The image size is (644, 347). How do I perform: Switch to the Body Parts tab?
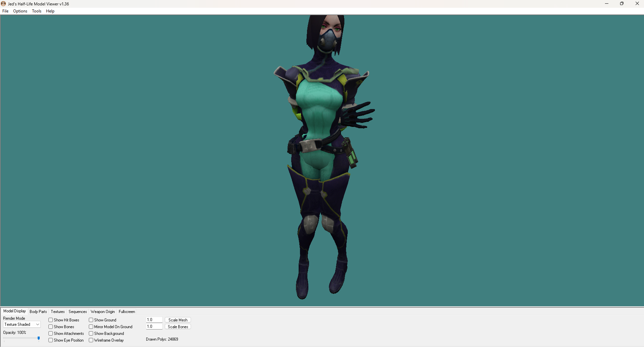(x=38, y=312)
